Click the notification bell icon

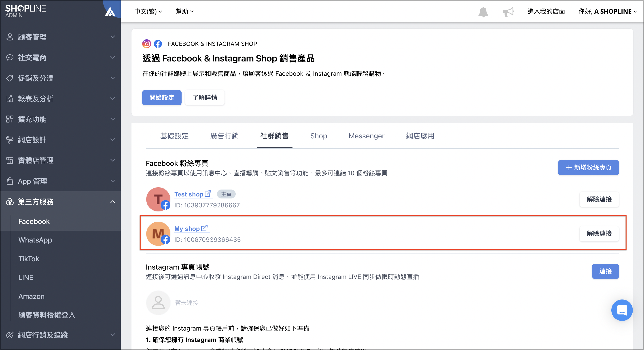tap(483, 12)
